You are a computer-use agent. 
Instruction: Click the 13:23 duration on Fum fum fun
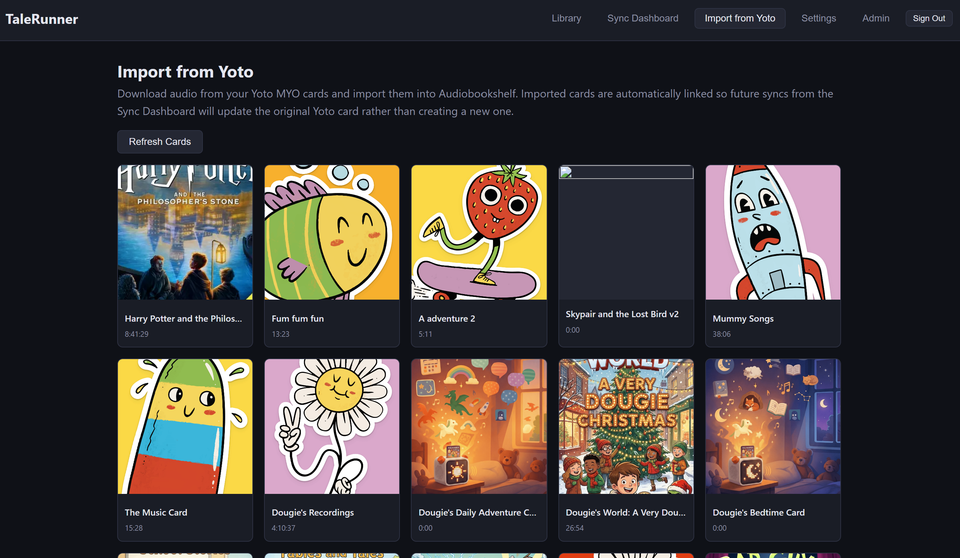[x=280, y=334]
